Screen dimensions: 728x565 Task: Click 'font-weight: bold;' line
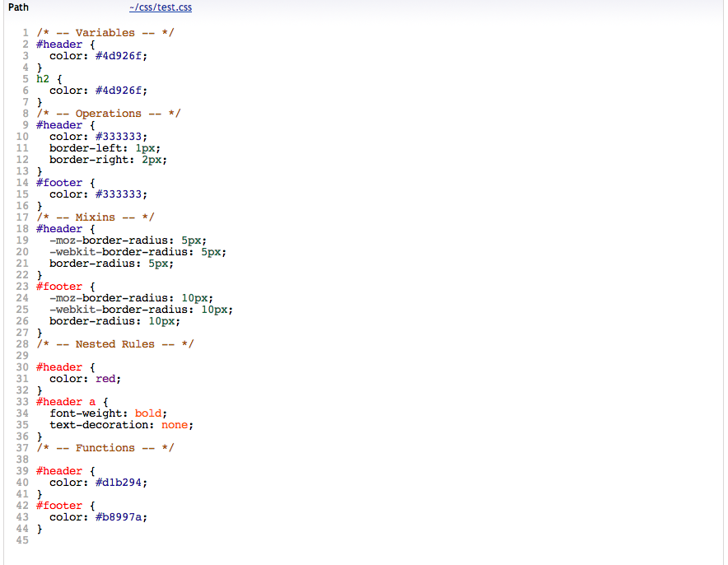click(108, 413)
